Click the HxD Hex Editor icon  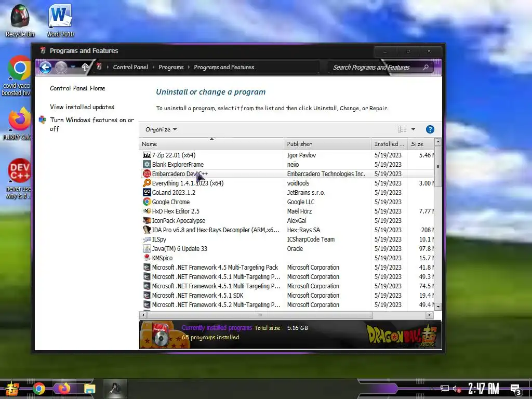click(147, 211)
